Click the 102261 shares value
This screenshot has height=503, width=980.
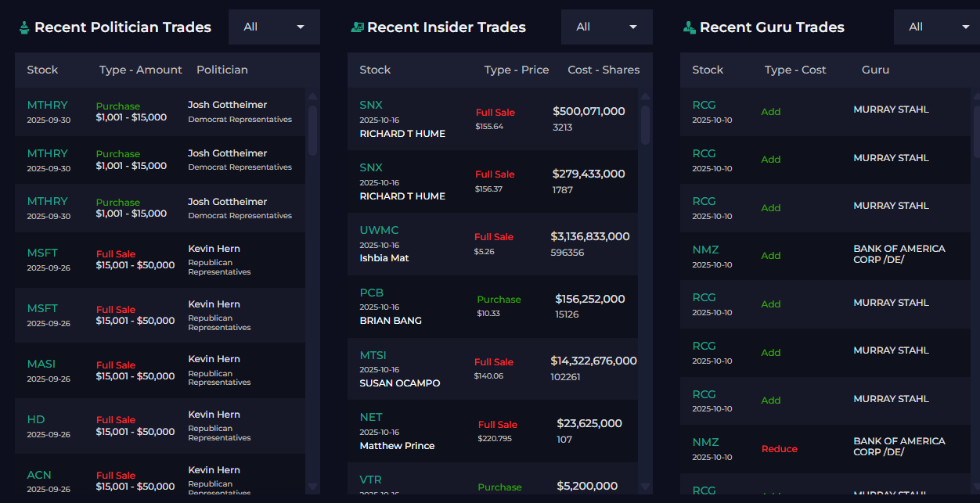pyautogui.click(x=566, y=377)
